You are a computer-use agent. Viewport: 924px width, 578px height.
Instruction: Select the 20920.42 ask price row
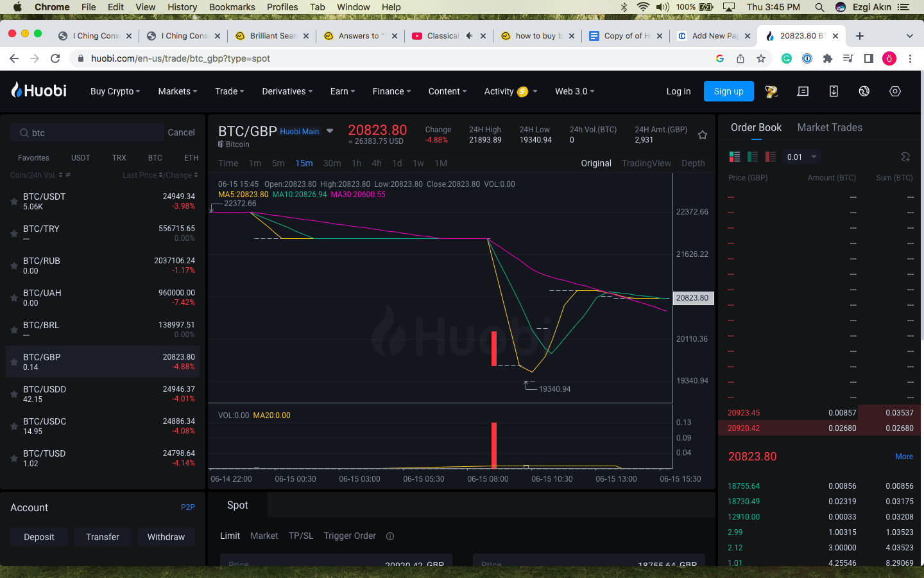tap(821, 428)
